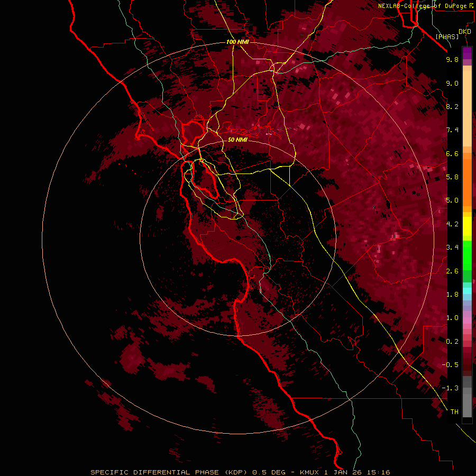This screenshot has height=476, width=476.
Task: Pick the orange segment of the color bar
Action: (467, 182)
